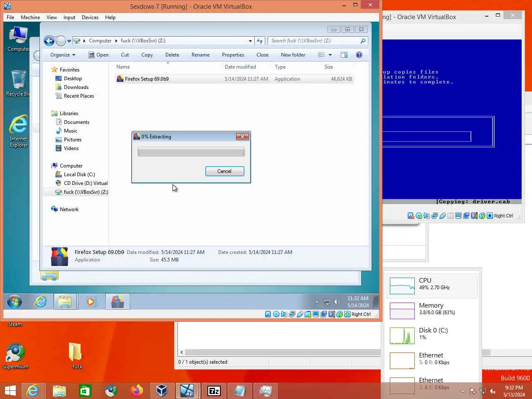The width and height of the screenshot is (532, 399).
Task: Toggle the Explorer preview pane icon
Action: (344, 55)
